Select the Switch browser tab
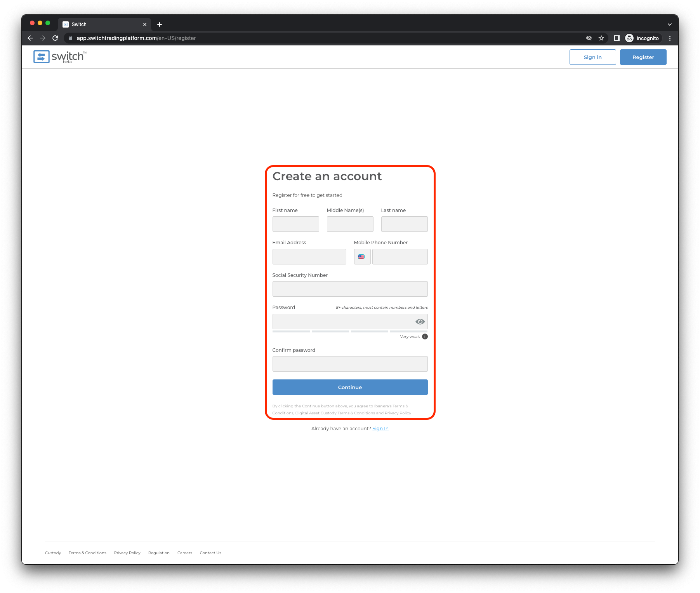700x593 pixels. [104, 24]
